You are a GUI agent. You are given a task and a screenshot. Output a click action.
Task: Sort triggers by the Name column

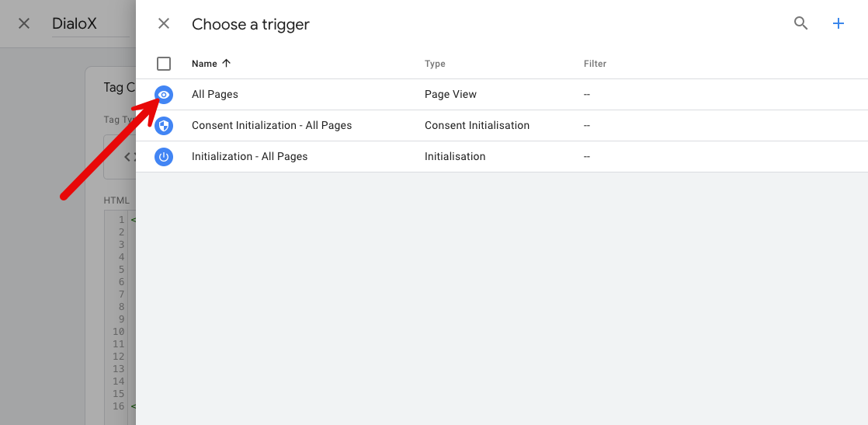[x=205, y=64]
